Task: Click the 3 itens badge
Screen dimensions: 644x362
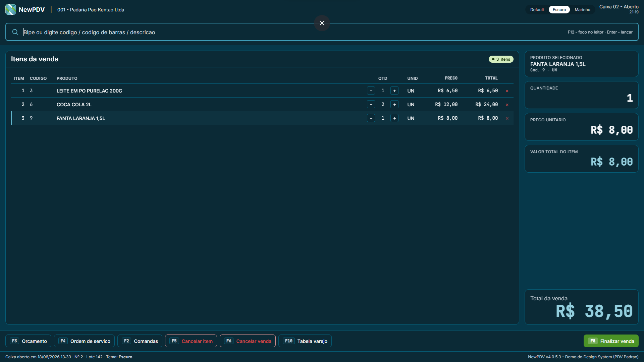Action: tap(501, 59)
